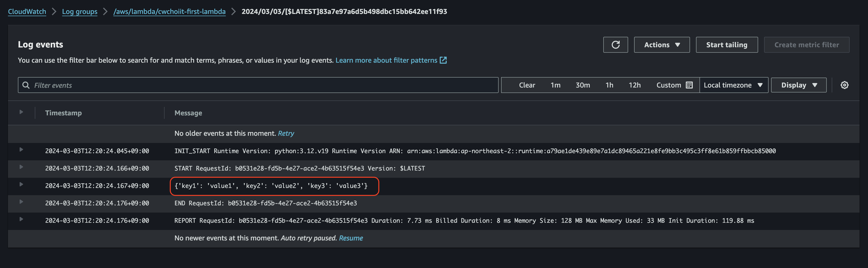Click the calendar icon next to Custom
Screen dimensions: 868x268
pos(690,85)
